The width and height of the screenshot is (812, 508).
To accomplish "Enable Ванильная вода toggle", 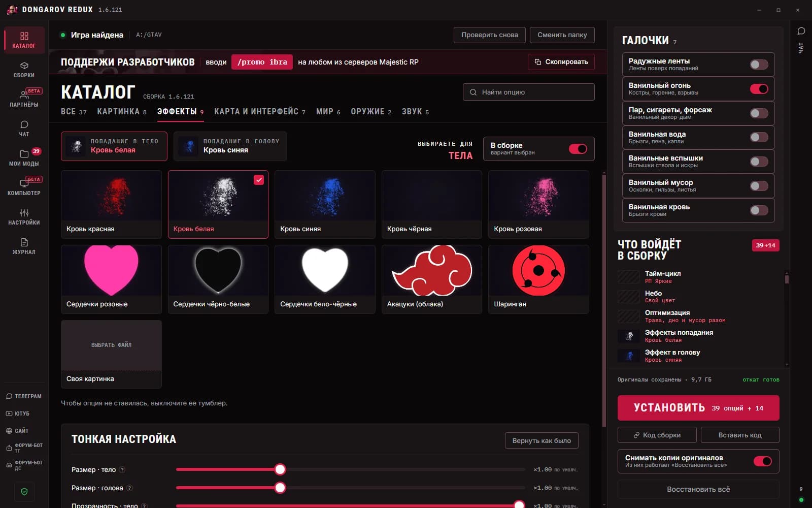I will pos(759,137).
